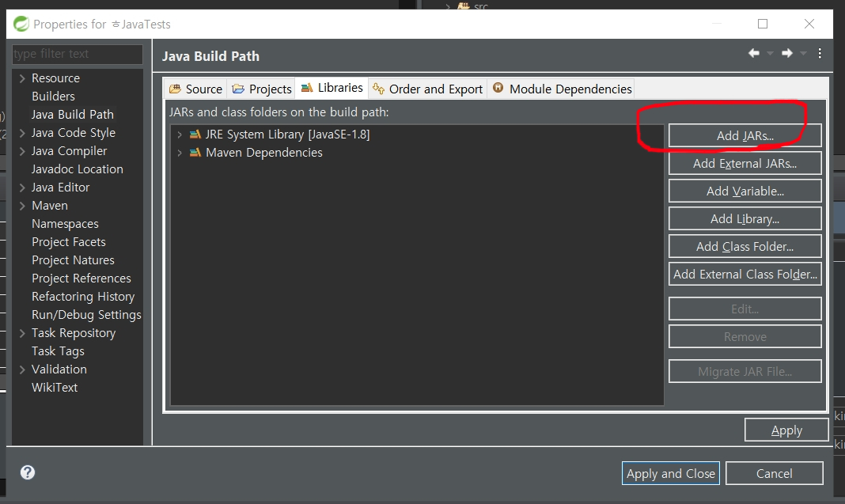Open the Module Dependencies tab

(x=562, y=89)
